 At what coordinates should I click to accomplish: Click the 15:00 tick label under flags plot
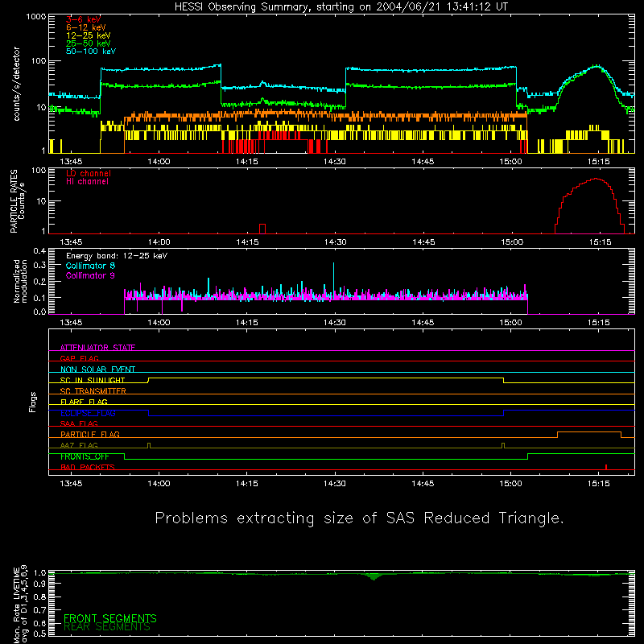click(510, 484)
